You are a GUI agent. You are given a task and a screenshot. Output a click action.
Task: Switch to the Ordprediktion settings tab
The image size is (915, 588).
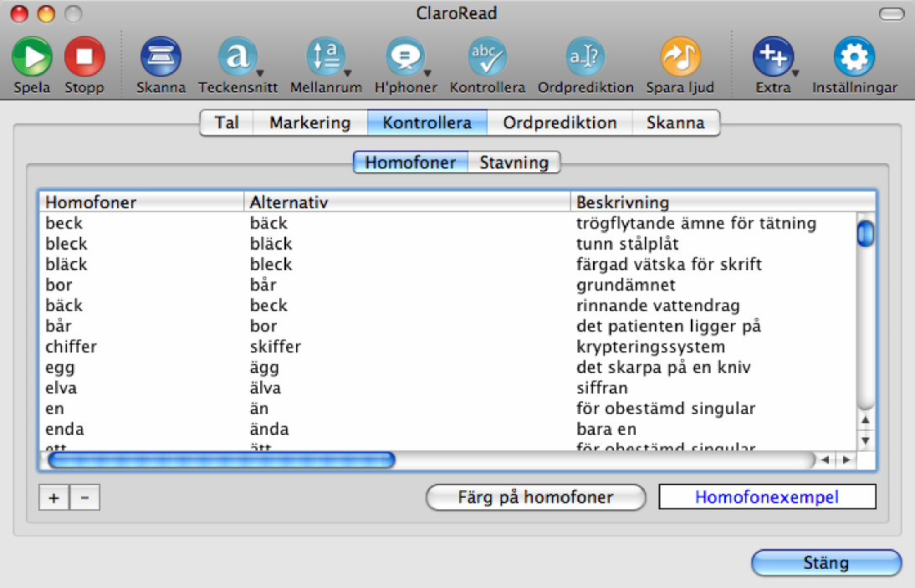click(560, 122)
